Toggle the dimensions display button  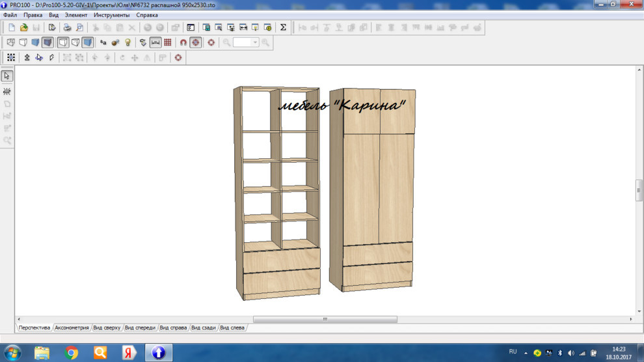pos(155,42)
